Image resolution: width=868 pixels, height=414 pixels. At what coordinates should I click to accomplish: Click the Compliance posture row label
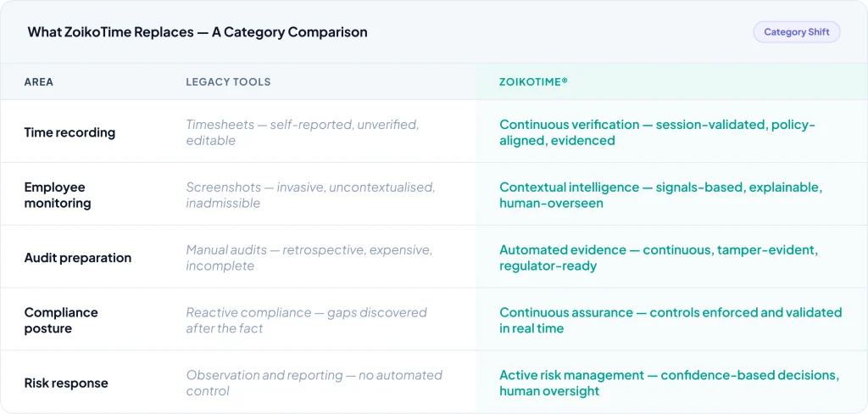point(61,321)
